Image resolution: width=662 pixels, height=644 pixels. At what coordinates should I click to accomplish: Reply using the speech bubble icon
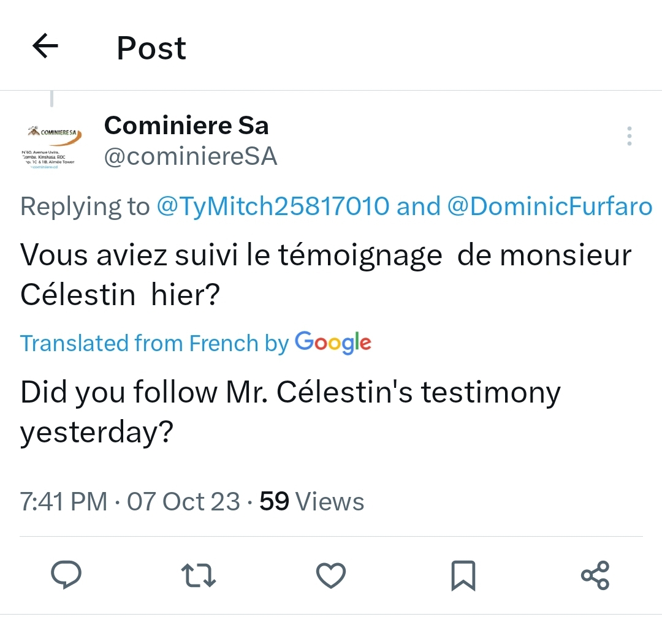coord(66,575)
